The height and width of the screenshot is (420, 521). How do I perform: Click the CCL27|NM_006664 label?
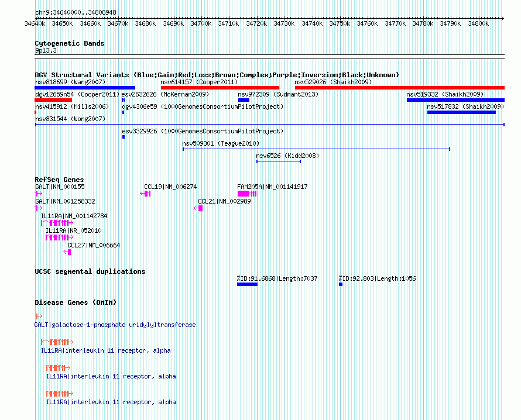click(x=94, y=245)
